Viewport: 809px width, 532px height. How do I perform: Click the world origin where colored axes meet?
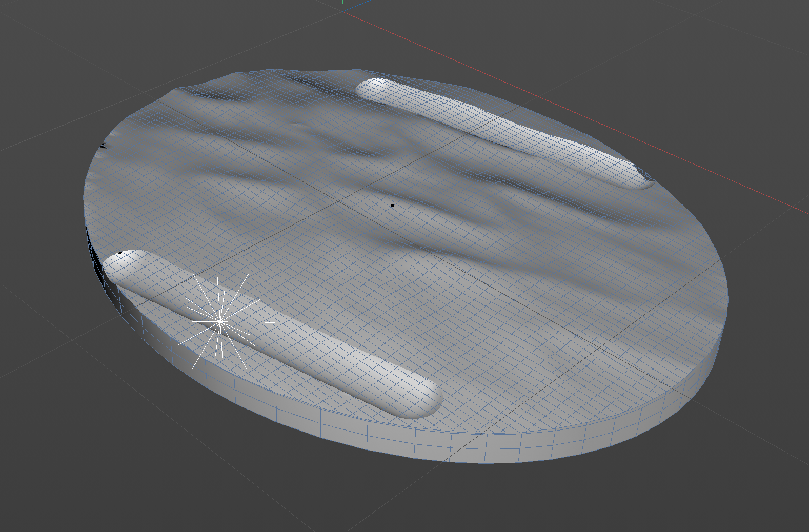[x=342, y=11]
